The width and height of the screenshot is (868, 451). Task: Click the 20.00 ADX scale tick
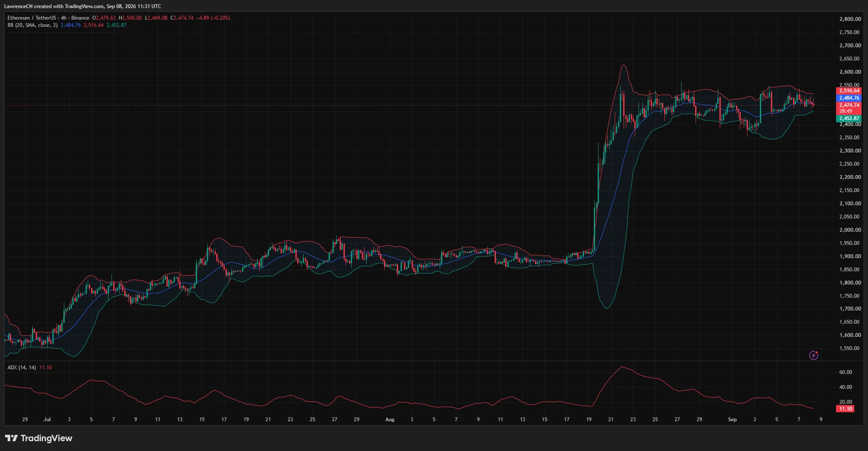coord(845,402)
